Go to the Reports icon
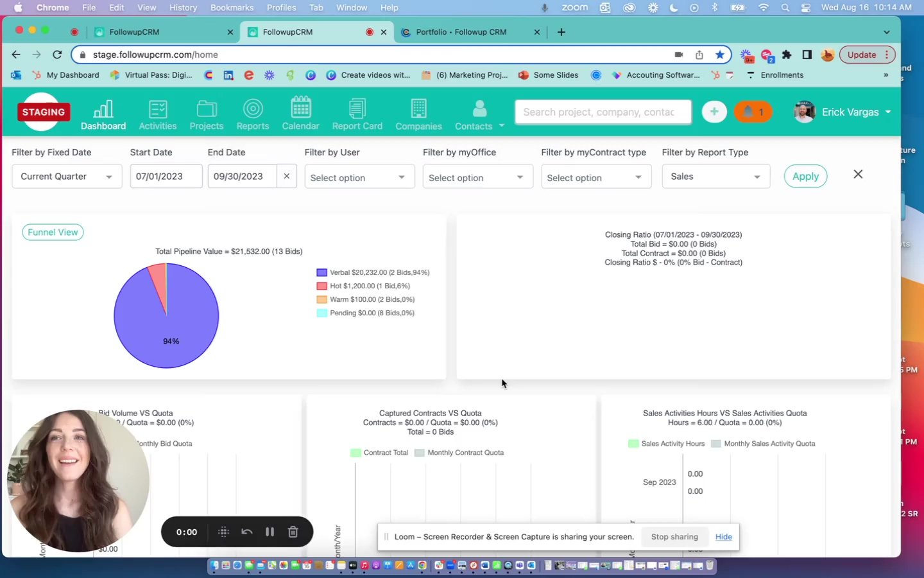The height and width of the screenshot is (578, 924). [252, 109]
